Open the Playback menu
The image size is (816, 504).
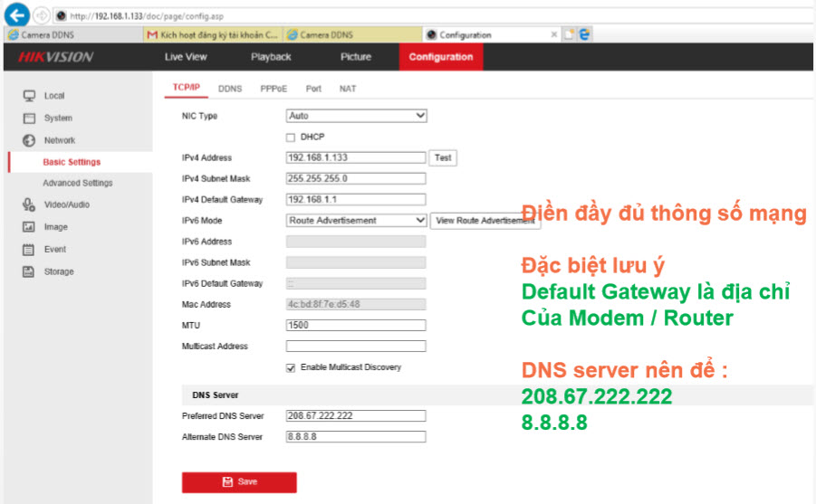[271, 57]
